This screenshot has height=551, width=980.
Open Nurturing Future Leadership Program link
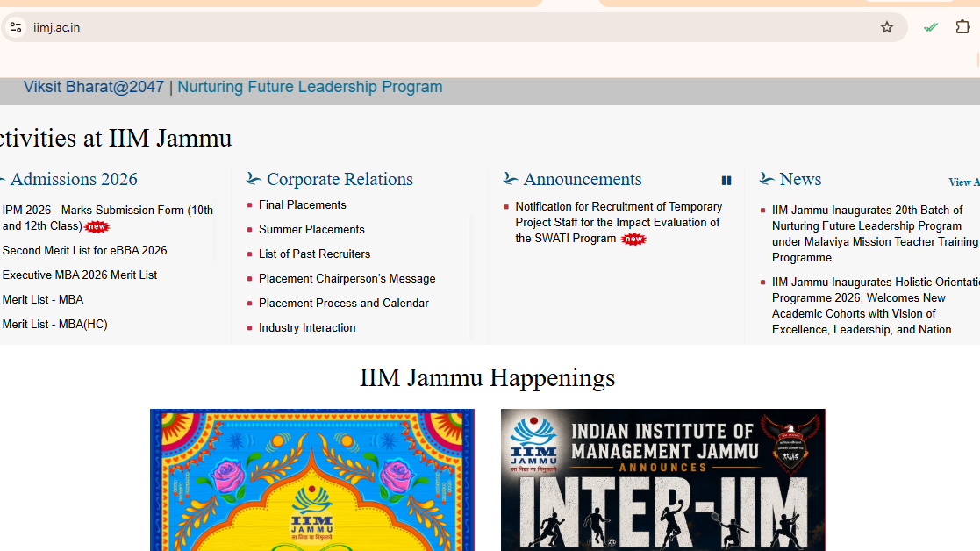(x=310, y=87)
